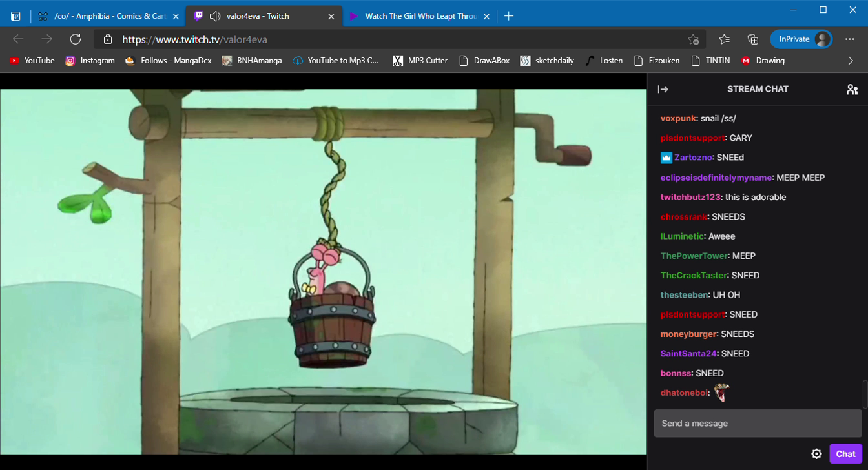
Task: Close the valor4eva Twitch tab
Action: click(331, 16)
